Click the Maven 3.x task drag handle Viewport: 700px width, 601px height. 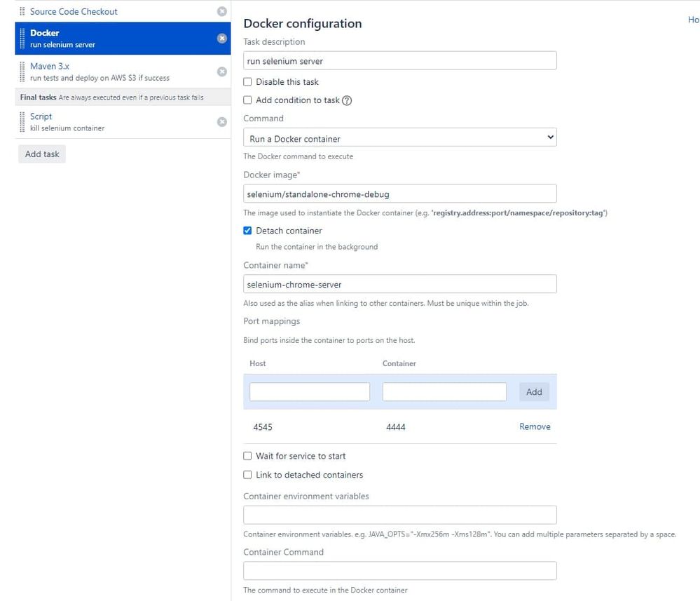coord(22,72)
